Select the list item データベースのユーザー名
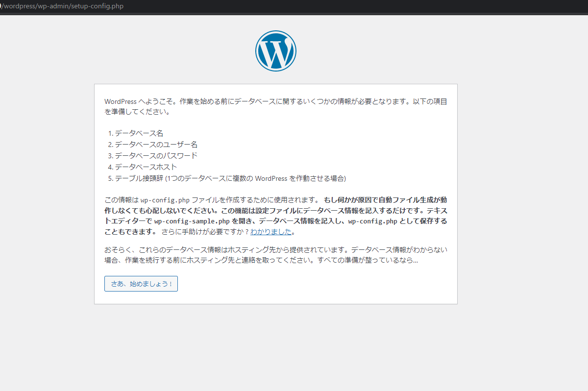Screen dimensions: 588x391 [156, 145]
